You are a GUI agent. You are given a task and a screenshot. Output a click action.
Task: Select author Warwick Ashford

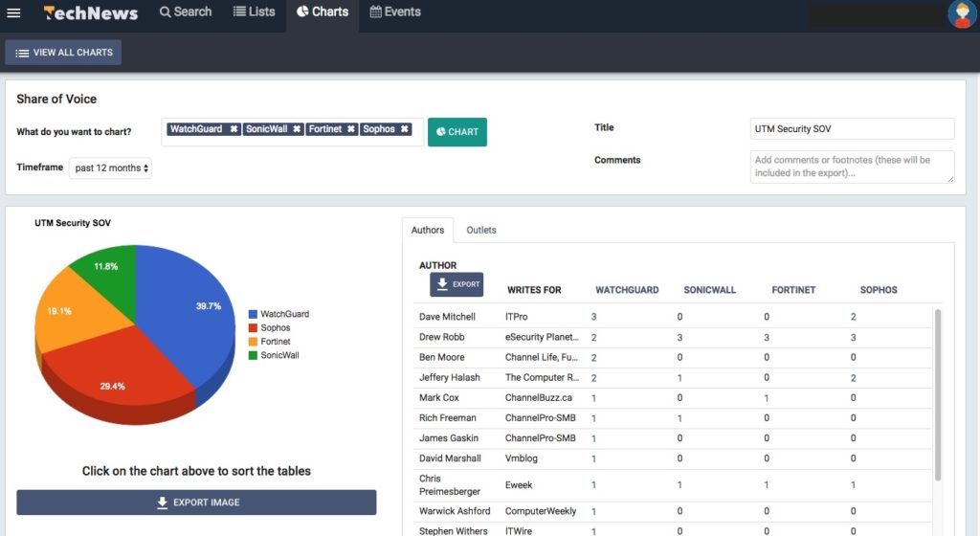point(455,511)
